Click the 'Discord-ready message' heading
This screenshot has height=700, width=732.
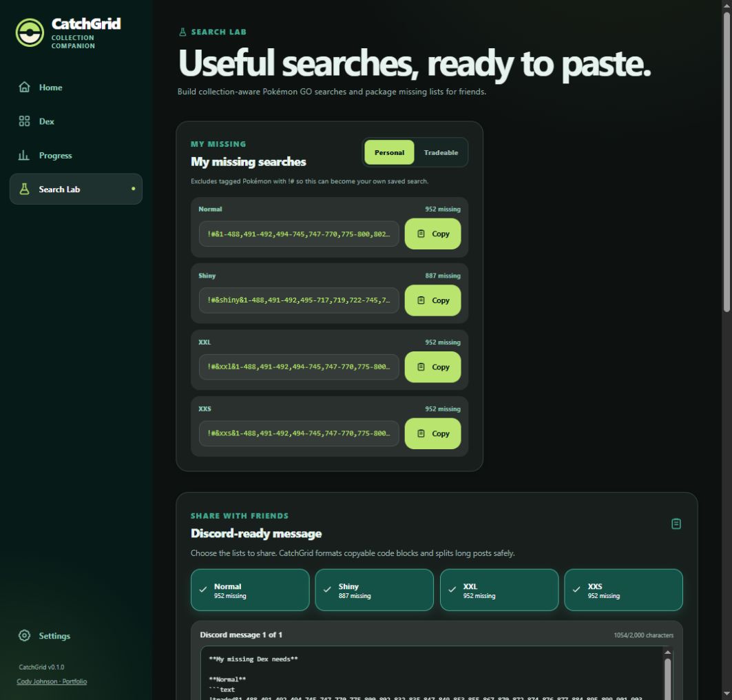click(256, 533)
